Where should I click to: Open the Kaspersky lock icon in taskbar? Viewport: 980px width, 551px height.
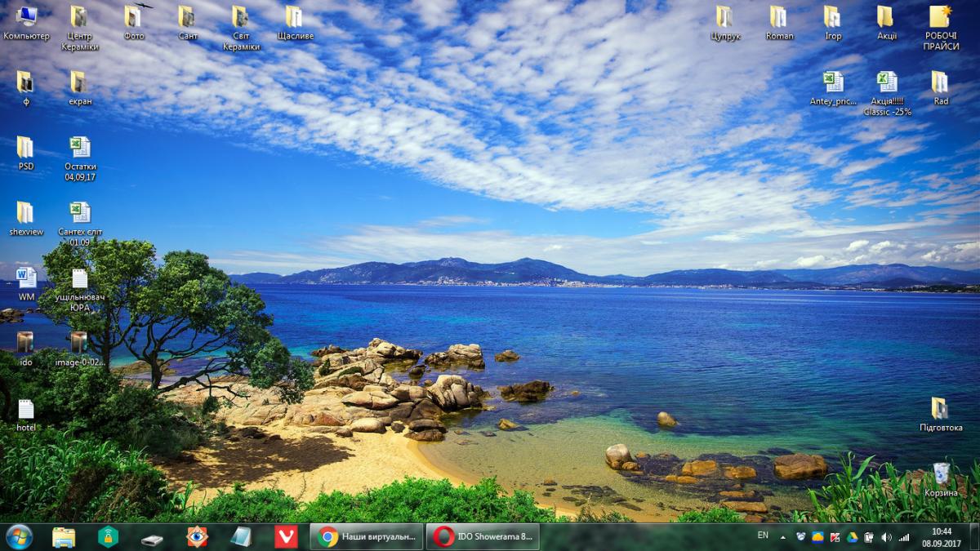click(108, 536)
